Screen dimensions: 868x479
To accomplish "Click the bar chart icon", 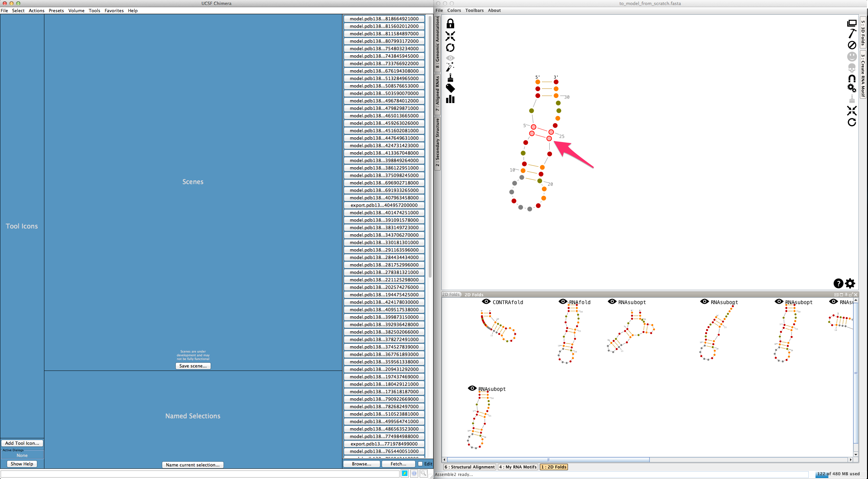I will (450, 99).
